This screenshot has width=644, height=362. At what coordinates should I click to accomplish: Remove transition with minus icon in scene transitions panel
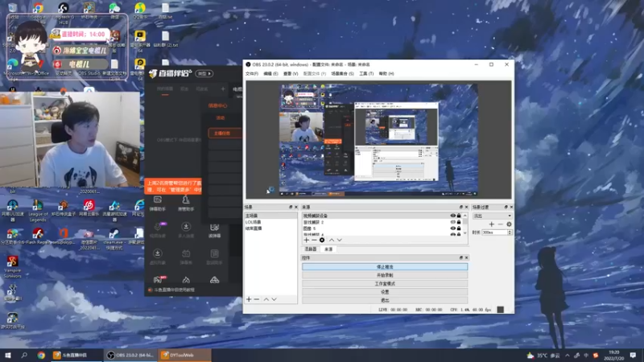[500, 224]
